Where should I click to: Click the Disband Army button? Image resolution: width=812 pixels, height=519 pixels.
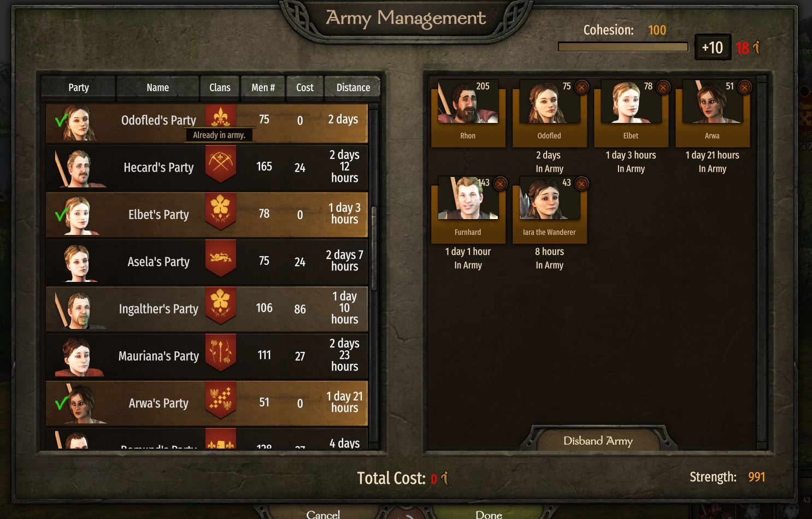(x=598, y=440)
